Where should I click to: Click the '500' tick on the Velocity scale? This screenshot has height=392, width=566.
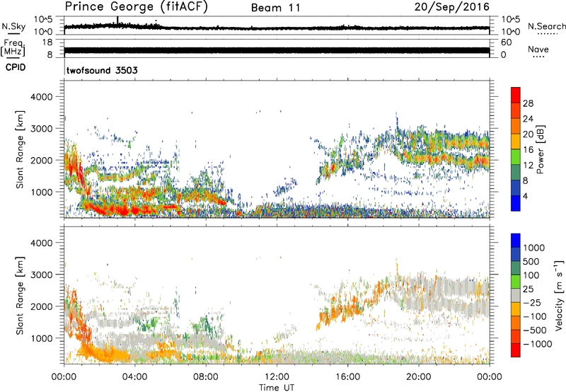click(531, 261)
